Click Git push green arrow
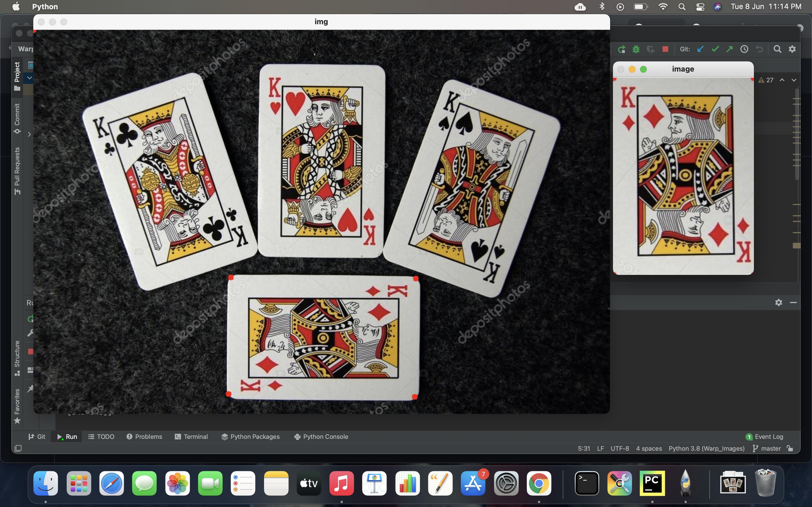812x507 pixels. (x=729, y=49)
